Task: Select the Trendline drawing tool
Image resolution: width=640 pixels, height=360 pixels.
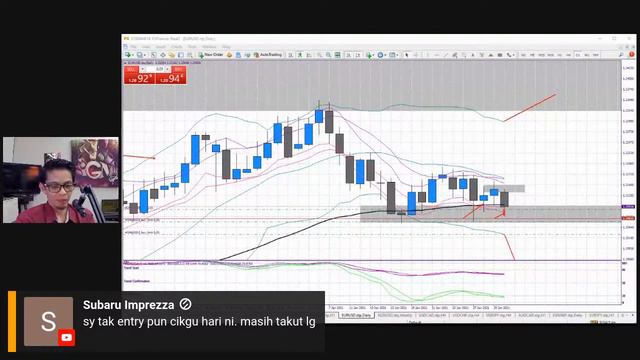Action: [446, 55]
